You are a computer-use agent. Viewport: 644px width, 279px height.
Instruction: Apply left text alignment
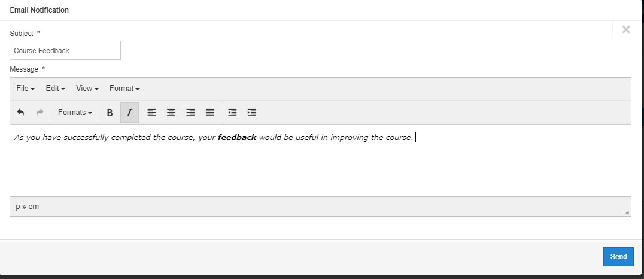pyautogui.click(x=152, y=113)
